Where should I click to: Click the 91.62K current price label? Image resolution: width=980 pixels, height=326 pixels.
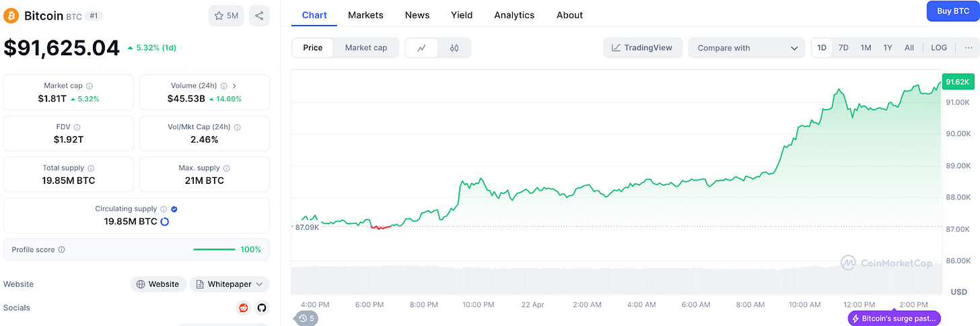click(958, 82)
